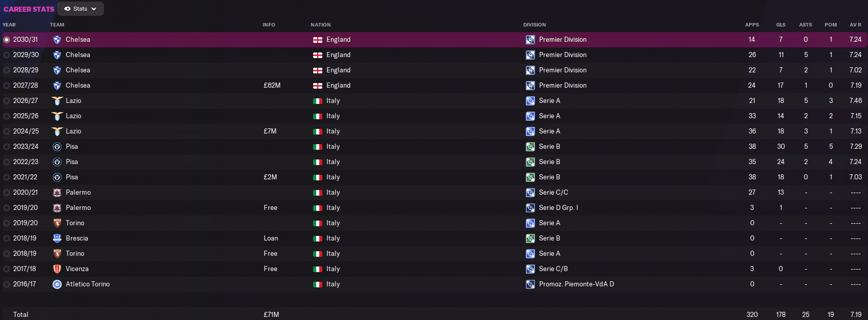Sort by the APPS column header
This screenshot has width=868, height=320.
pos(752,24)
